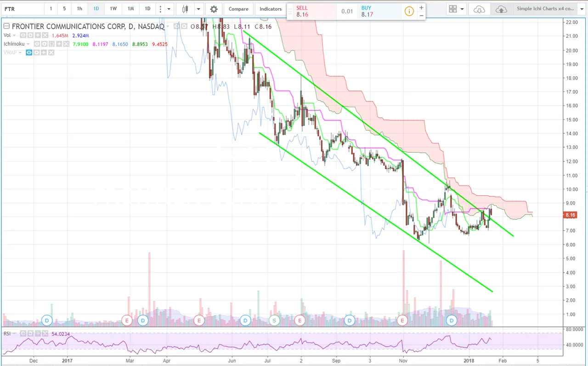Click the earnings marker E near March
The image size is (588, 366).
coord(127,320)
